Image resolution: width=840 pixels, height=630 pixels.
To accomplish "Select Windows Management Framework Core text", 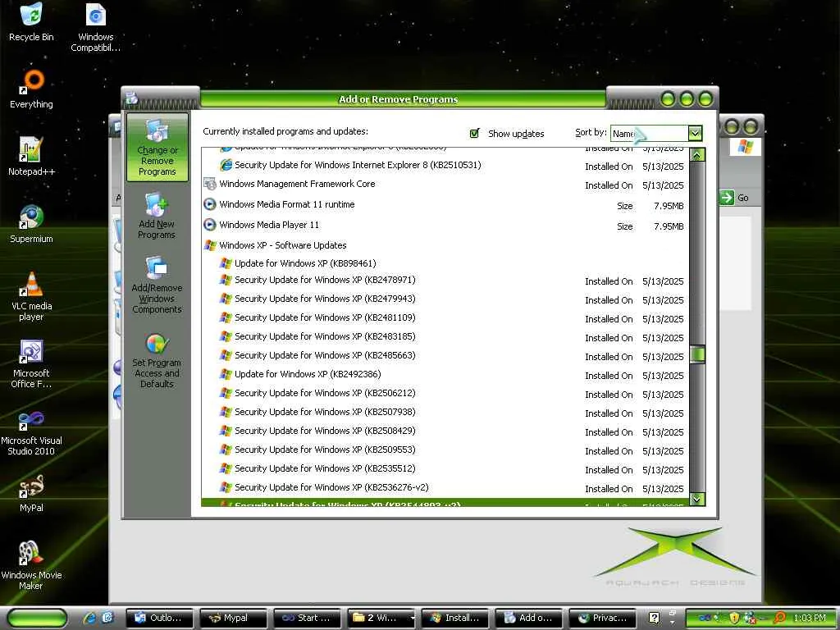I will click(x=297, y=184).
